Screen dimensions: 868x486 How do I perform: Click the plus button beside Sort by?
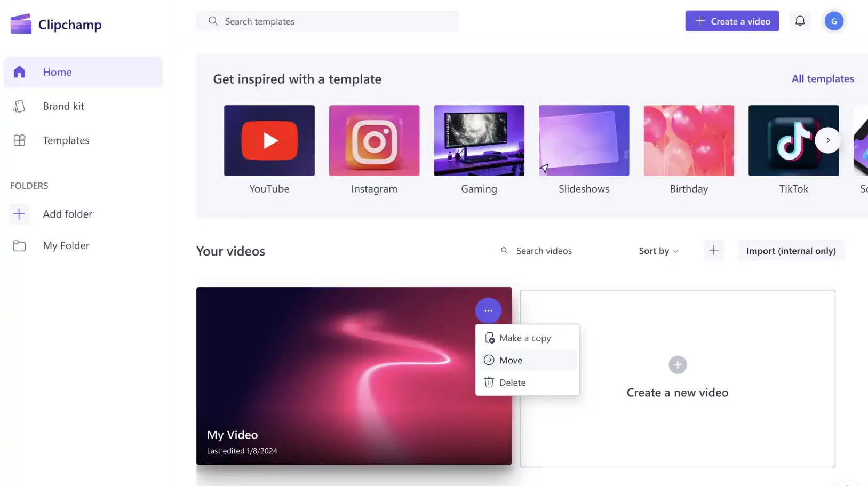point(714,251)
